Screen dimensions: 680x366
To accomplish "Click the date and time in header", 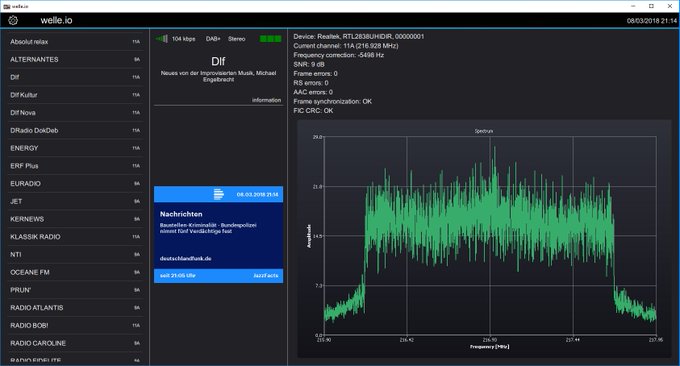I will tap(652, 21).
